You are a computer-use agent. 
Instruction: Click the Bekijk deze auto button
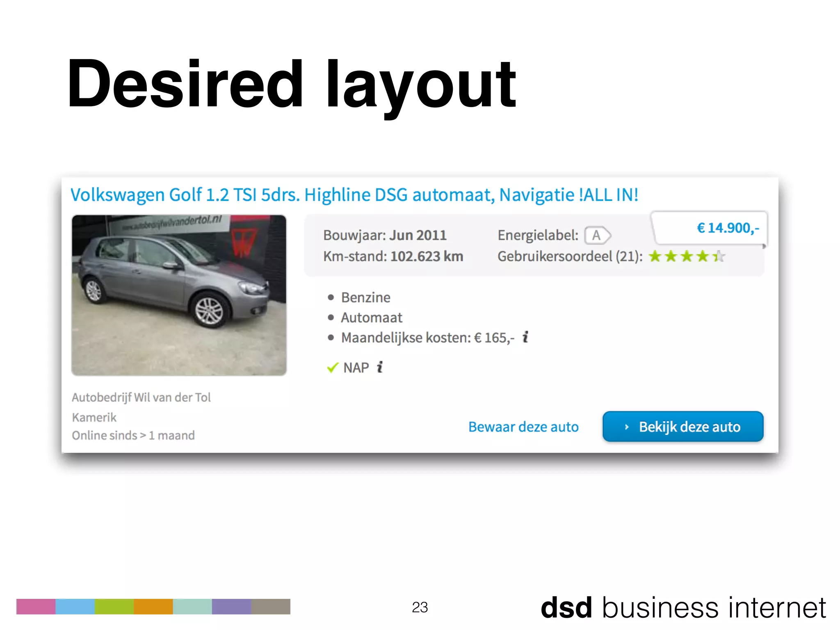(683, 427)
